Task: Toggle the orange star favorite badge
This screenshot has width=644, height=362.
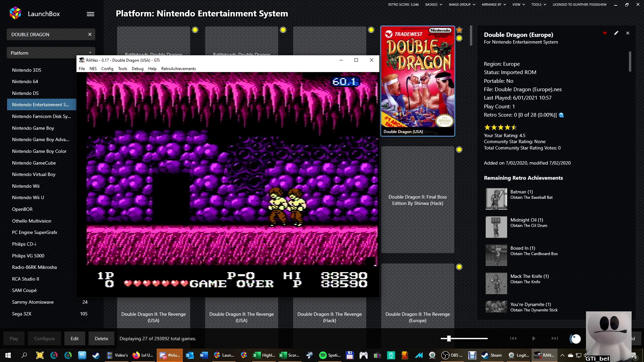Action: pyautogui.click(x=459, y=30)
